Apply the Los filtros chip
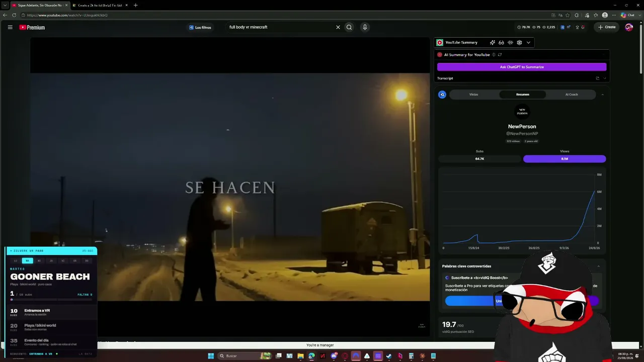Image resolution: width=644 pixels, height=362 pixels. click(x=200, y=27)
